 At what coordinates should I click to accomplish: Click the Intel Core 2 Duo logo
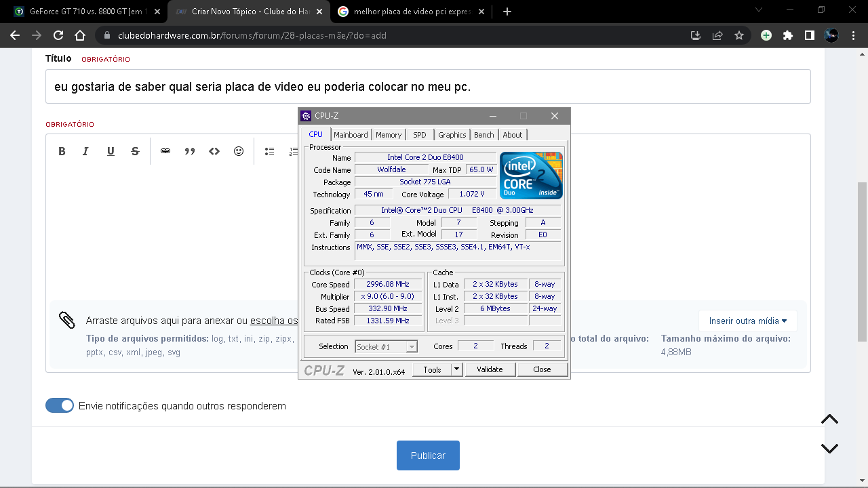point(531,175)
